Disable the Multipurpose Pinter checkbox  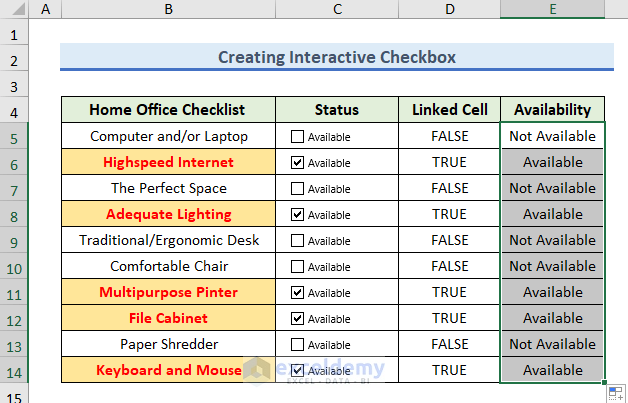point(298,293)
